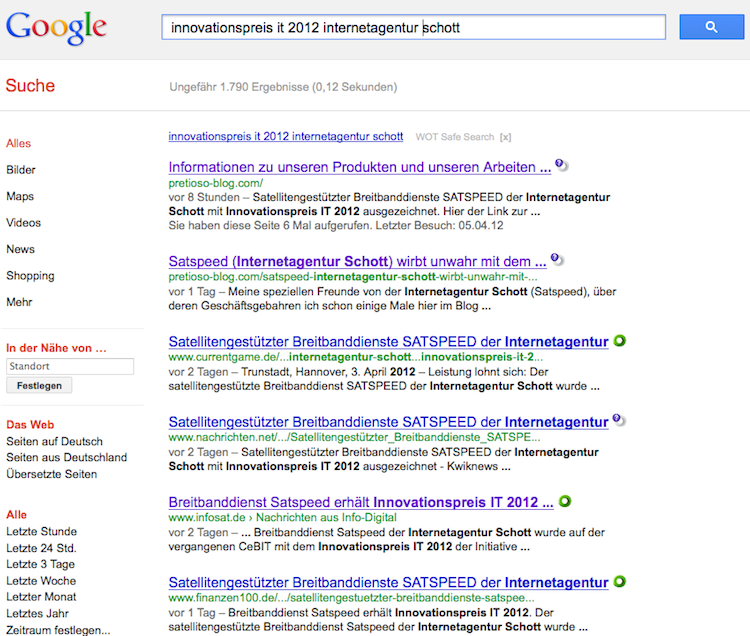The width and height of the screenshot is (750, 636).
Task: Switch to News search
Action: tap(21, 249)
